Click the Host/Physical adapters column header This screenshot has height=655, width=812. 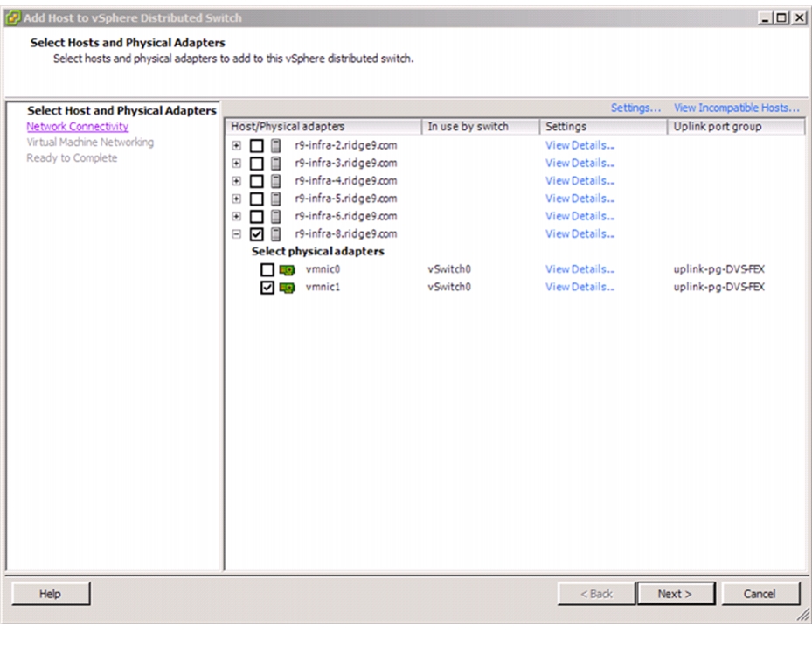coord(323,127)
